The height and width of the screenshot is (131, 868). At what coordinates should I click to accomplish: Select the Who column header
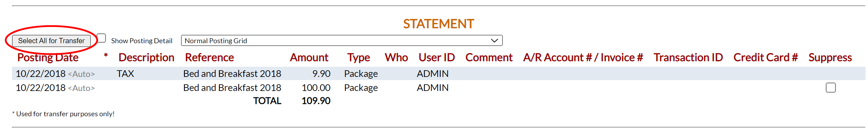(396, 58)
